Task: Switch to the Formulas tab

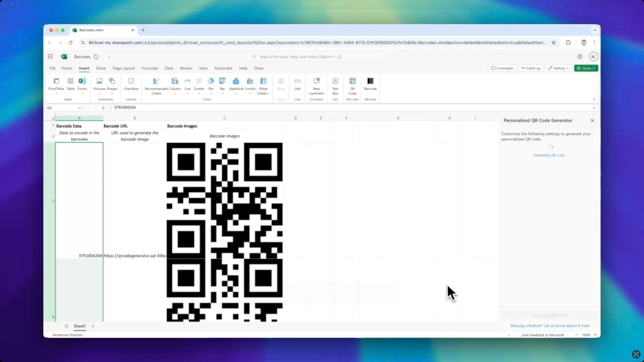Action: pyautogui.click(x=149, y=68)
